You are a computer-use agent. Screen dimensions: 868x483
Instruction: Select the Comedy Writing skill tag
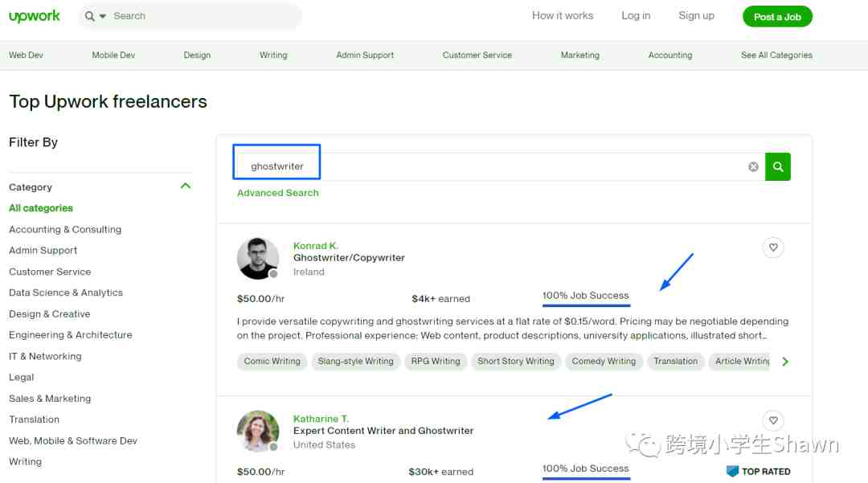click(604, 362)
